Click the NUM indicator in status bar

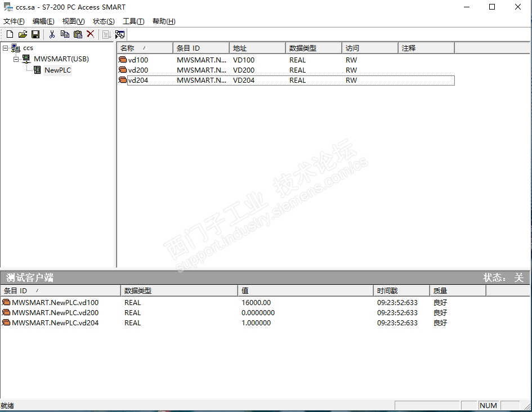coord(488,406)
